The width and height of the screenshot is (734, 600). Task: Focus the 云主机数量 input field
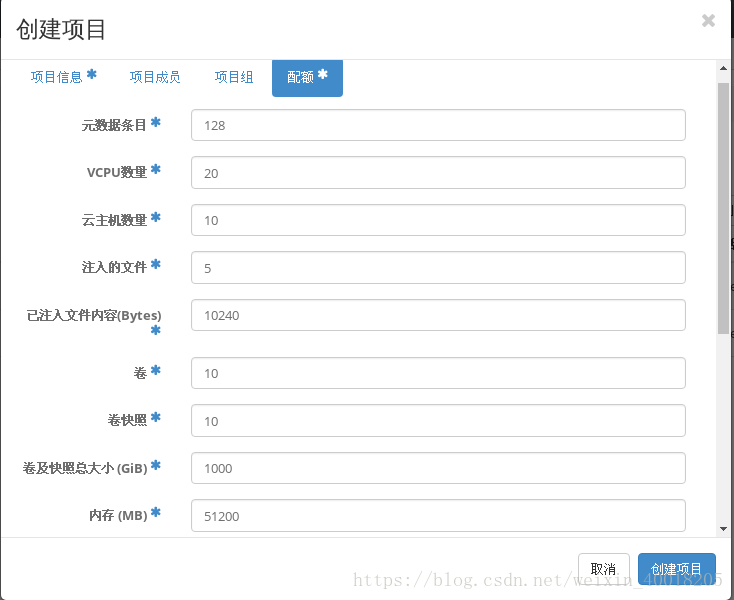[x=438, y=220]
